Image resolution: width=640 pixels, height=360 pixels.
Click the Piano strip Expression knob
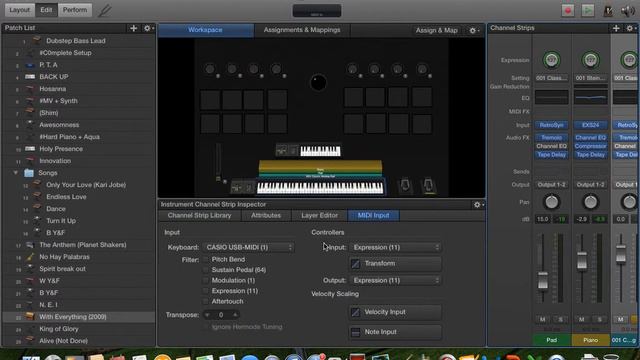click(x=590, y=60)
